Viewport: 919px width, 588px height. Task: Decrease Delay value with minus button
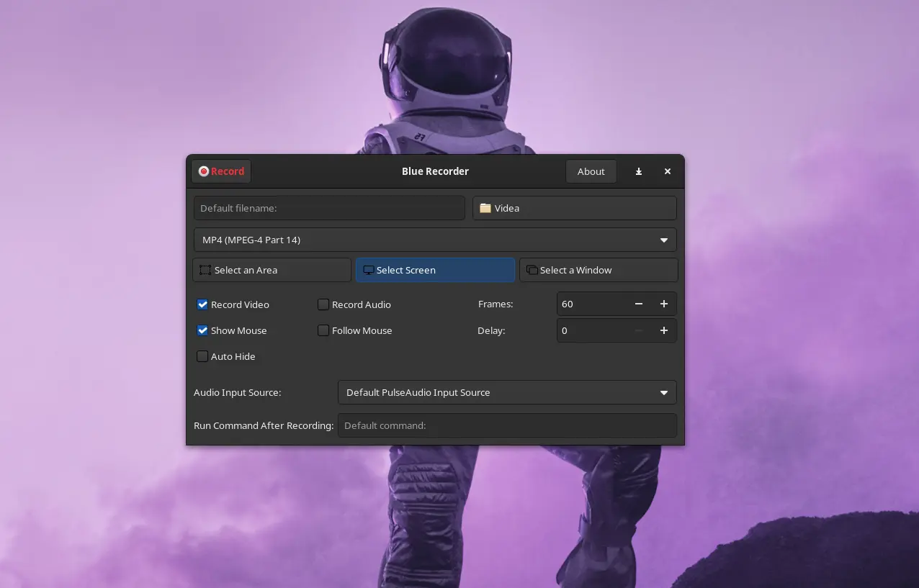(638, 330)
